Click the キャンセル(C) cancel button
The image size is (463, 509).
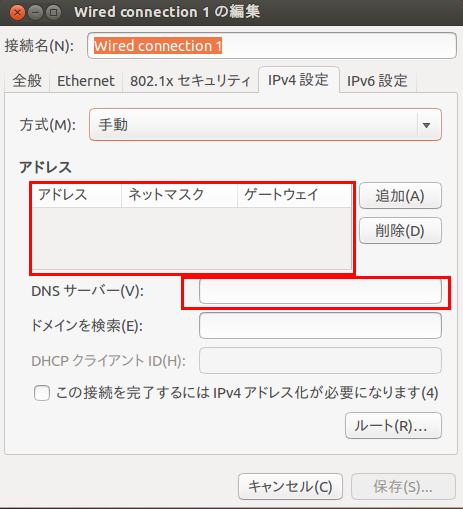[x=290, y=487]
